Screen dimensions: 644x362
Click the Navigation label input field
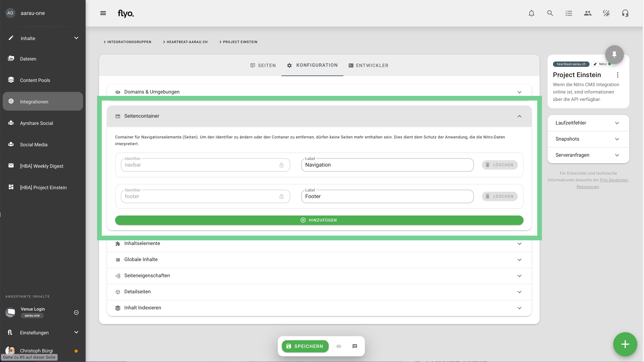(x=387, y=165)
